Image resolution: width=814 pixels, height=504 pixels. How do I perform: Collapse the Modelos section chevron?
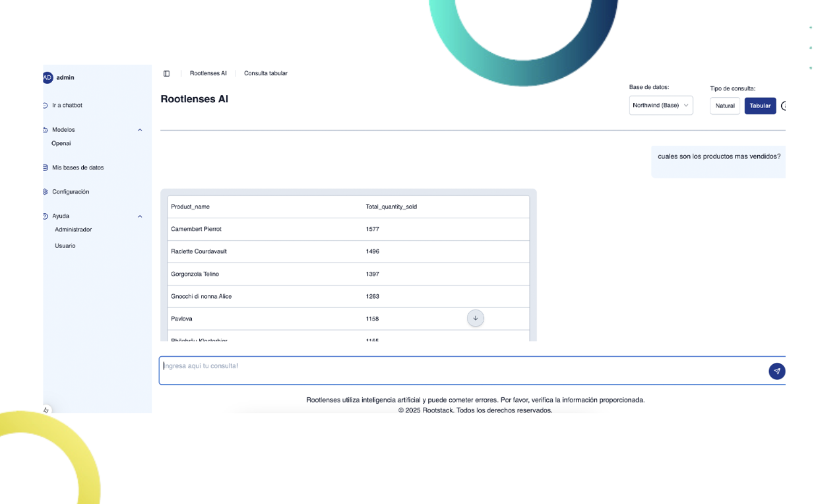click(140, 130)
